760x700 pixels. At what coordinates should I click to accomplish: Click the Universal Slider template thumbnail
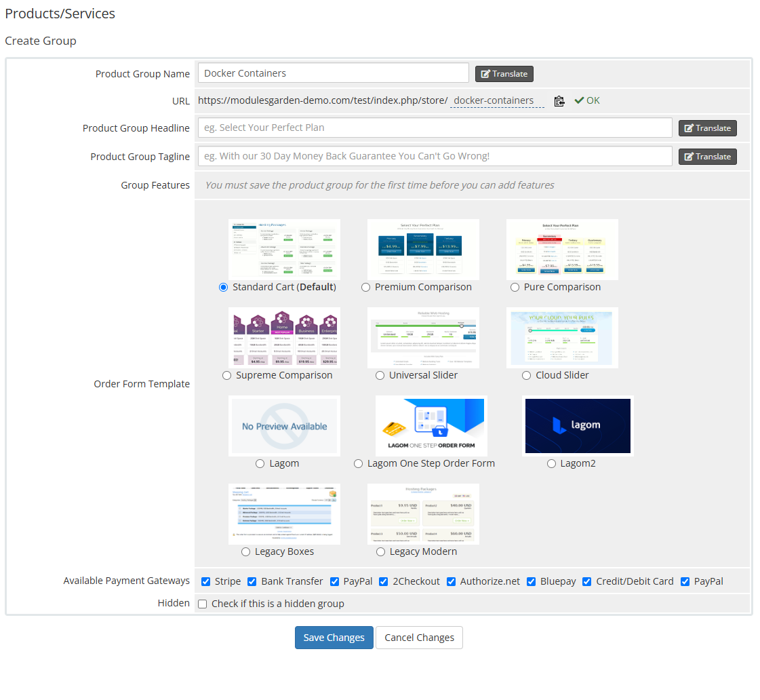pyautogui.click(x=423, y=338)
